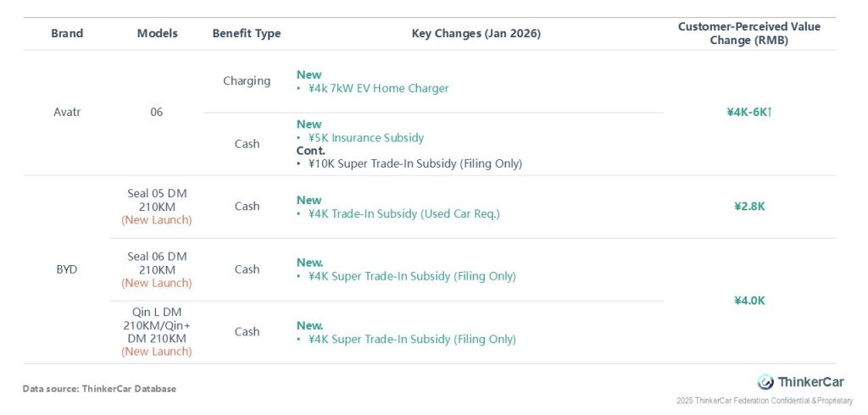Select the BYD brand cell

(x=67, y=269)
